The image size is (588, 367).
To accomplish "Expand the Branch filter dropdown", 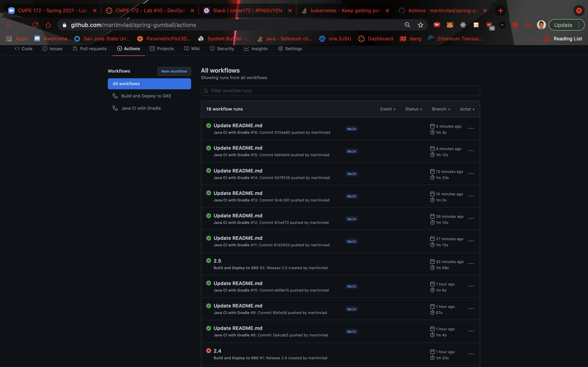I will tap(441, 109).
